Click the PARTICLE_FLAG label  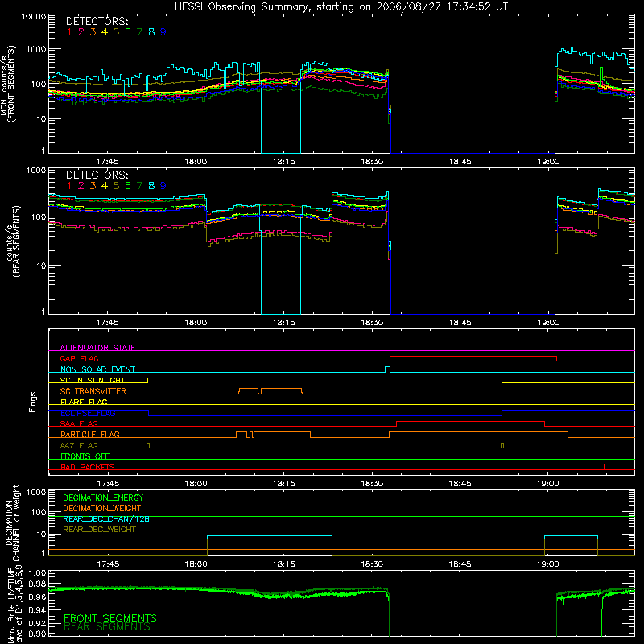point(90,435)
